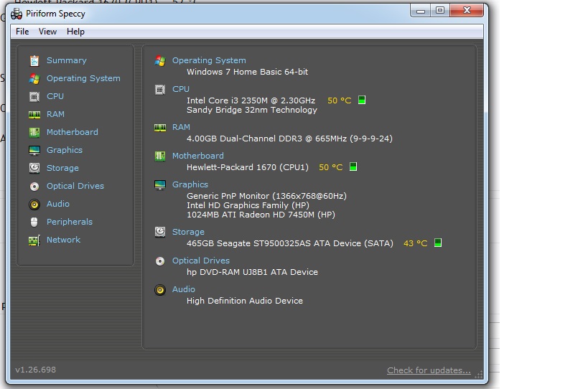Go to Operating System section in sidebar
The height and width of the screenshot is (389, 588).
click(x=83, y=78)
